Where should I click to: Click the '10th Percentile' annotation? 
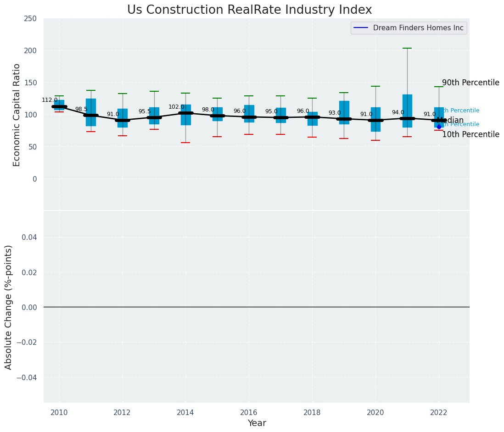470,135
